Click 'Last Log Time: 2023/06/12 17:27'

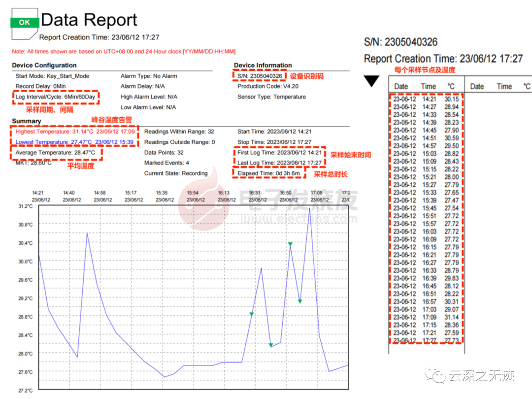280,163
